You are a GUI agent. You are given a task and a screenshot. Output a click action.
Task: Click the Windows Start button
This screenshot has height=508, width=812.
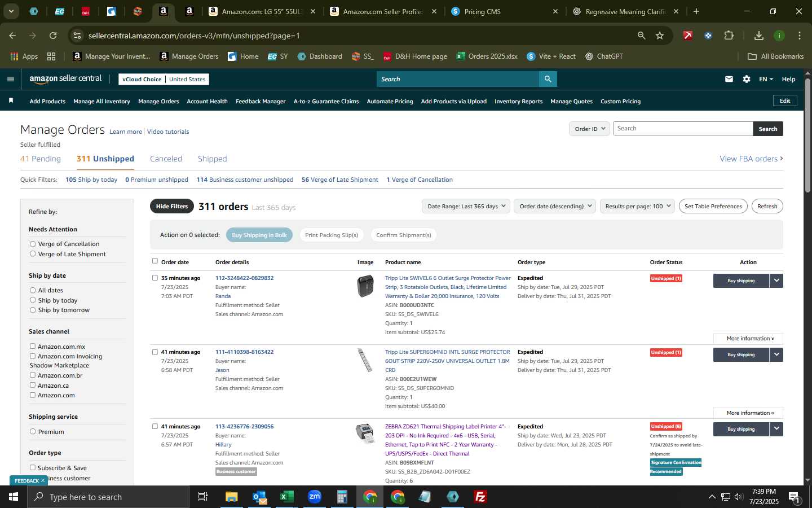[14, 497]
